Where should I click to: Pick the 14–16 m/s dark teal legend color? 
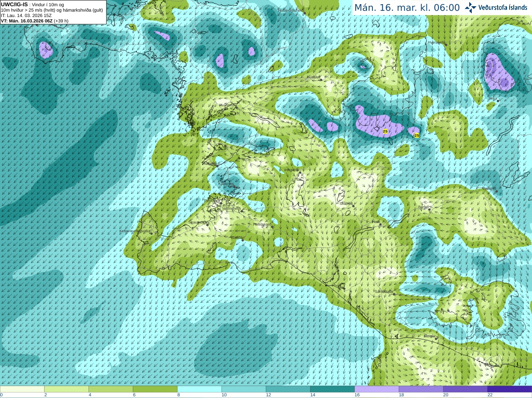[332, 389]
